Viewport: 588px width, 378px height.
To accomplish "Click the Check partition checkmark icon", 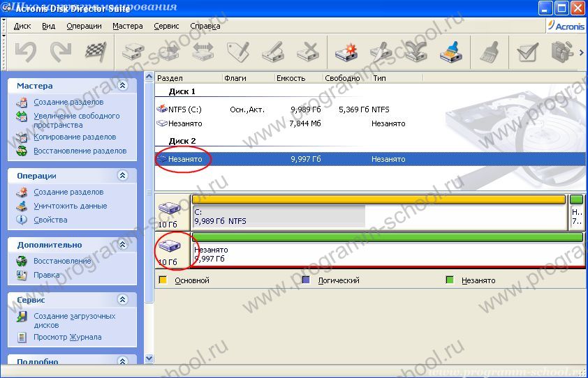I will pos(527,52).
